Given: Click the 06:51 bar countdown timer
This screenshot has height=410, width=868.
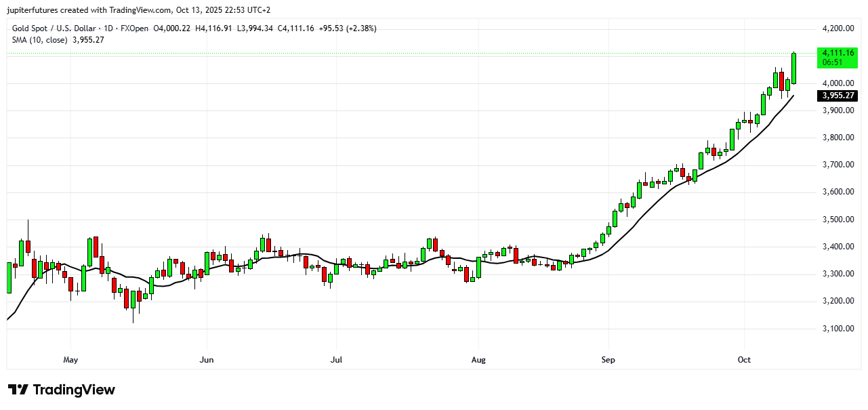Looking at the screenshot, I should click(x=831, y=62).
